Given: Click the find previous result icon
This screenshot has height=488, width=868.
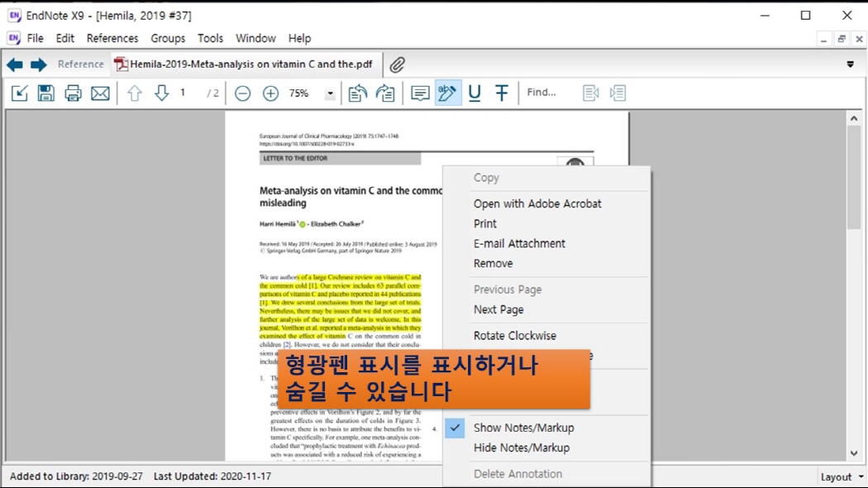Looking at the screenshot, I should point(591,93).
